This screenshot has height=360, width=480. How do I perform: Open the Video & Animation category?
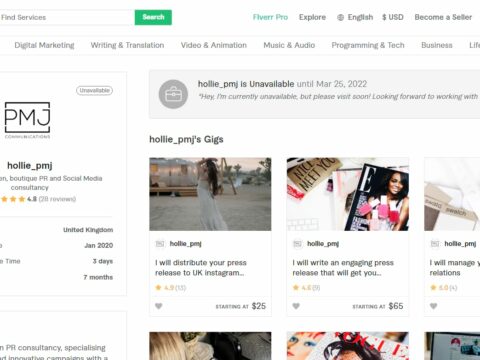coord(214,45)
